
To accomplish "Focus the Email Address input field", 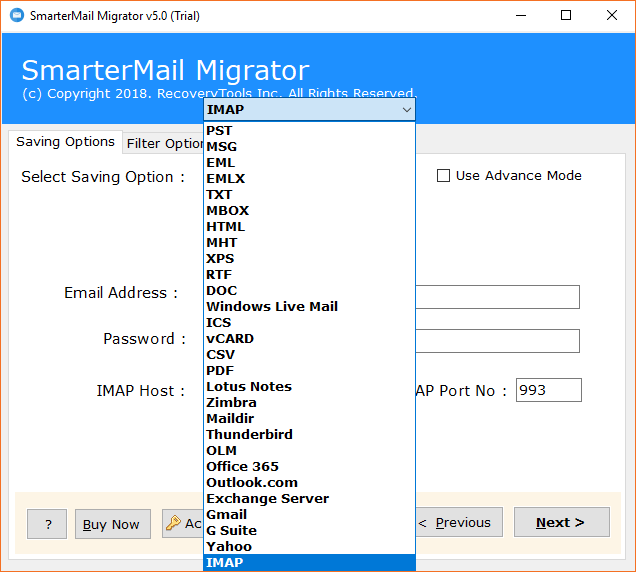I will 497,297.
